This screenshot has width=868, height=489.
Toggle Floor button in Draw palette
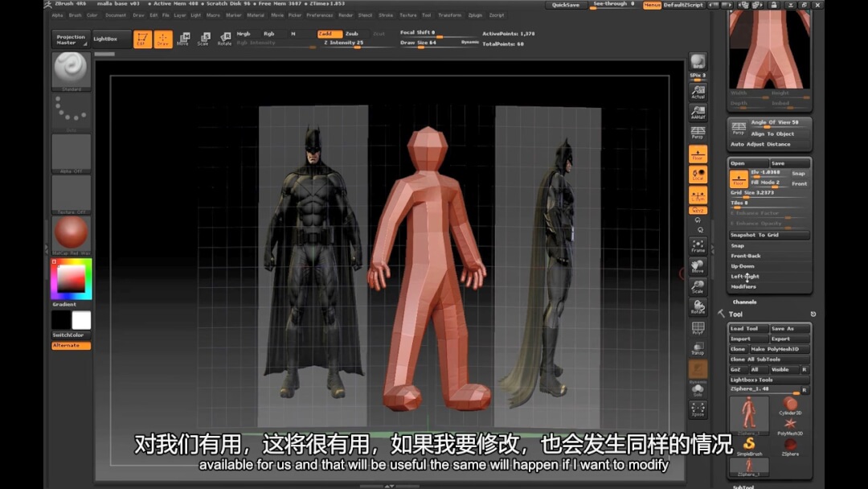click(x=739, y=179)
